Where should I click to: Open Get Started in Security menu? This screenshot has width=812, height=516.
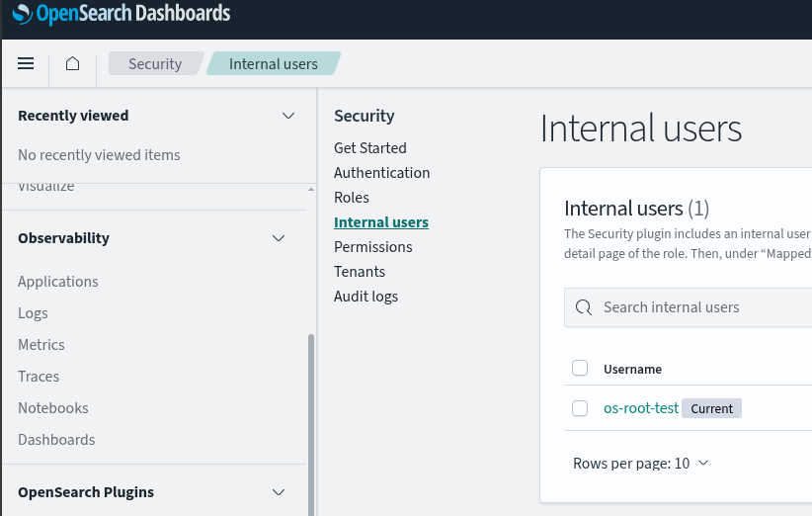pyautogui.click(x=369, y=148)
